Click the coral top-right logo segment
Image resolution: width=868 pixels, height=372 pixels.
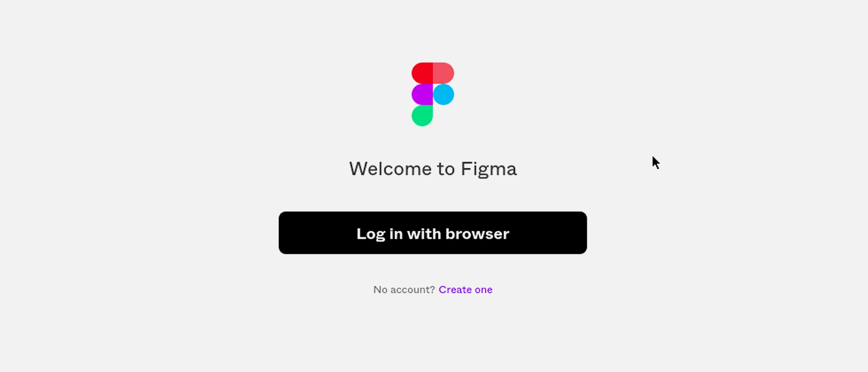point(443,73)
